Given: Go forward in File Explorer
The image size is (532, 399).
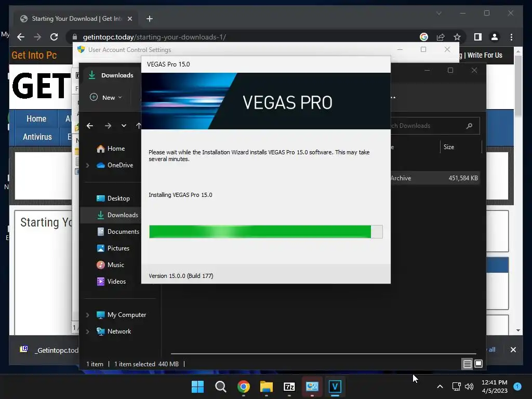Looking at the screenshot, I should pyautogui.click(x=108, y=126).
